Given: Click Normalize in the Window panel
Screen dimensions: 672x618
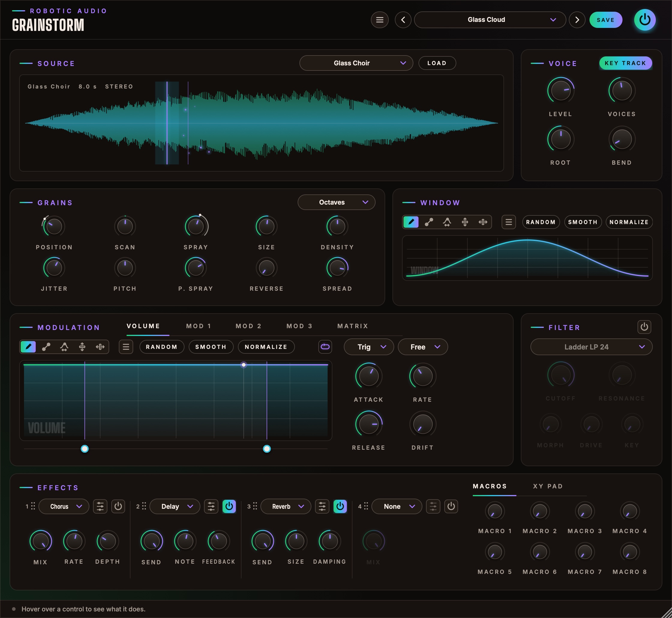Looking at the screenshot, I should (x=629, y=222).
